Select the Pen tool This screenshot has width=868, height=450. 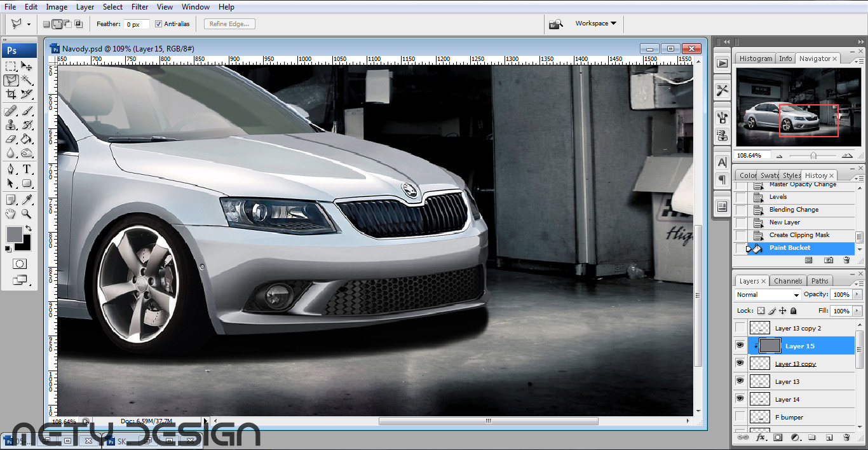[11, 170]
